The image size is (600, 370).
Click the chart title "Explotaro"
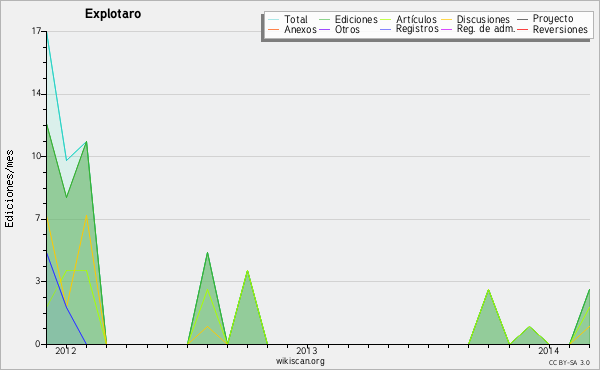pyautogui.click(x=113, y=14)
